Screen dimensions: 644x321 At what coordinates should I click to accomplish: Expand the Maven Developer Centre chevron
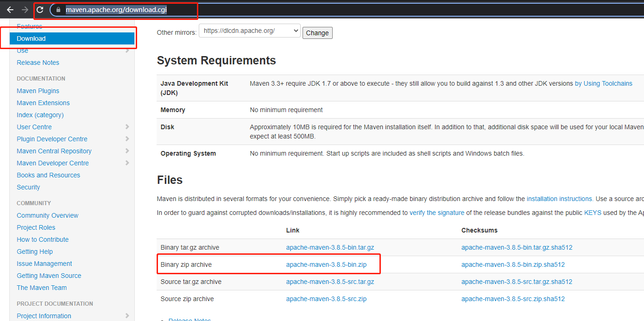click(x=127, y=163)
